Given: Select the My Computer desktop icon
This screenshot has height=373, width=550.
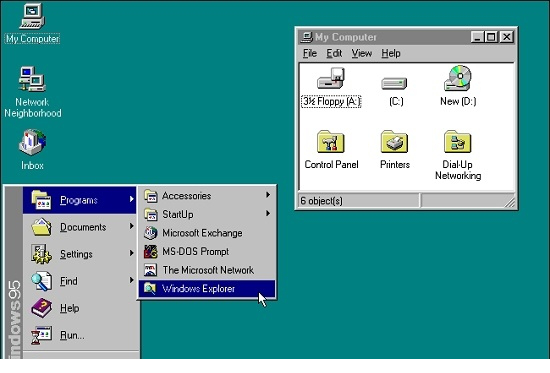Looking at the screenshot, I should [x=32, y=16].
